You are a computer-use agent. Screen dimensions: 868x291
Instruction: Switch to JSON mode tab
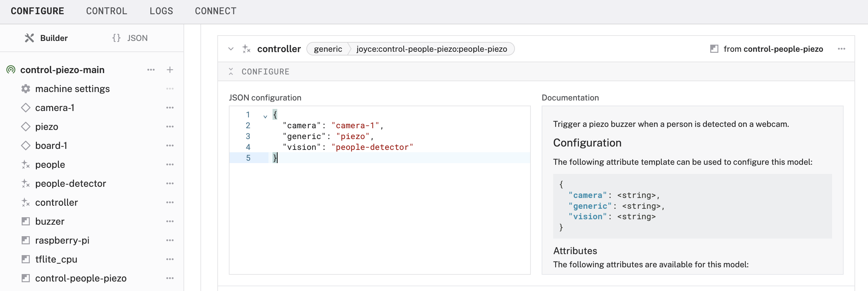(x=130, y=38)
